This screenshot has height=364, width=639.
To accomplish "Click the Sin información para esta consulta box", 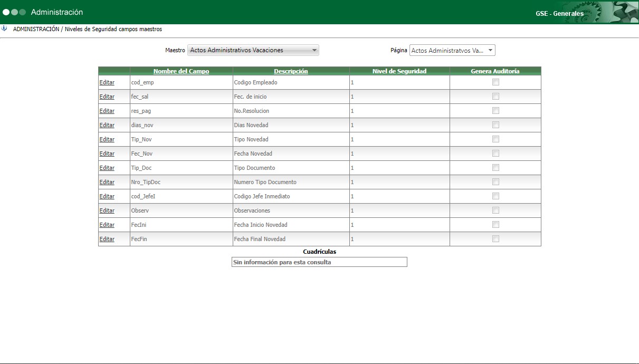I will pyautogui.click(x=319, y=262).
